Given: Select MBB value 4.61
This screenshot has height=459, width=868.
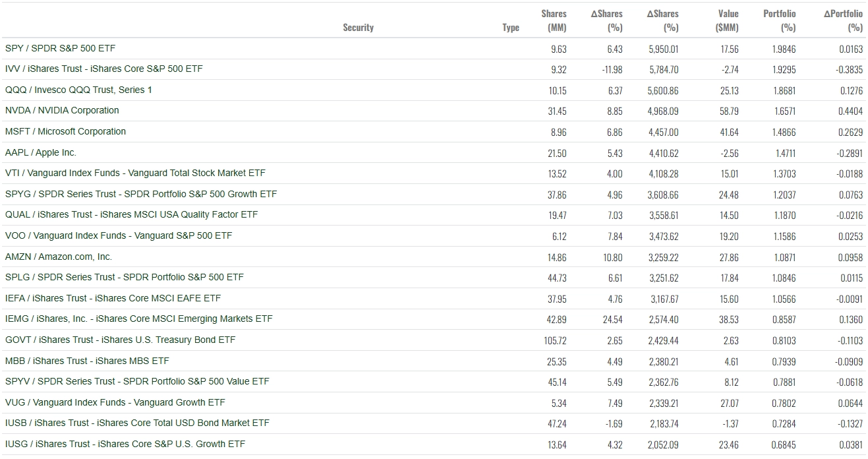Looking at the screenshot, I should (732, 361).
